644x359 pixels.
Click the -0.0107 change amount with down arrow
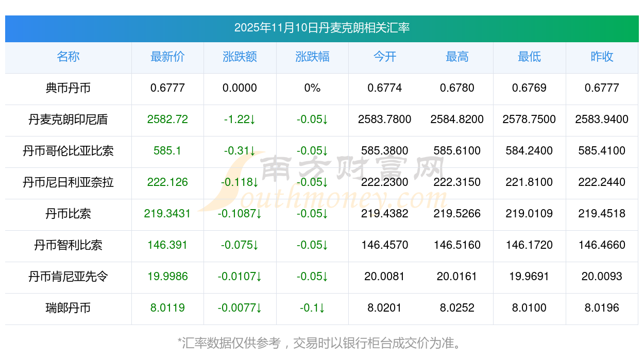point(240,277)
